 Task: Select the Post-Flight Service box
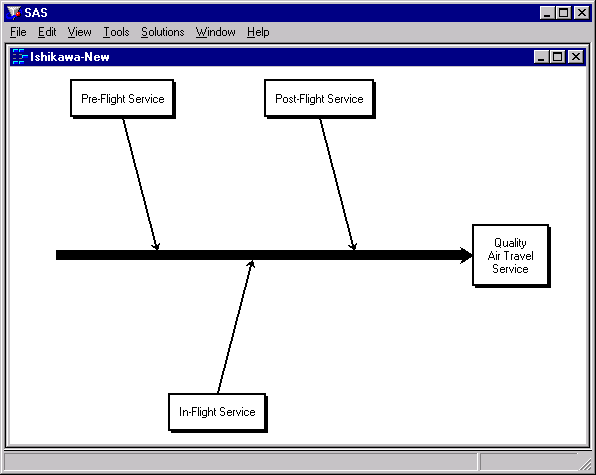[319, 98]
